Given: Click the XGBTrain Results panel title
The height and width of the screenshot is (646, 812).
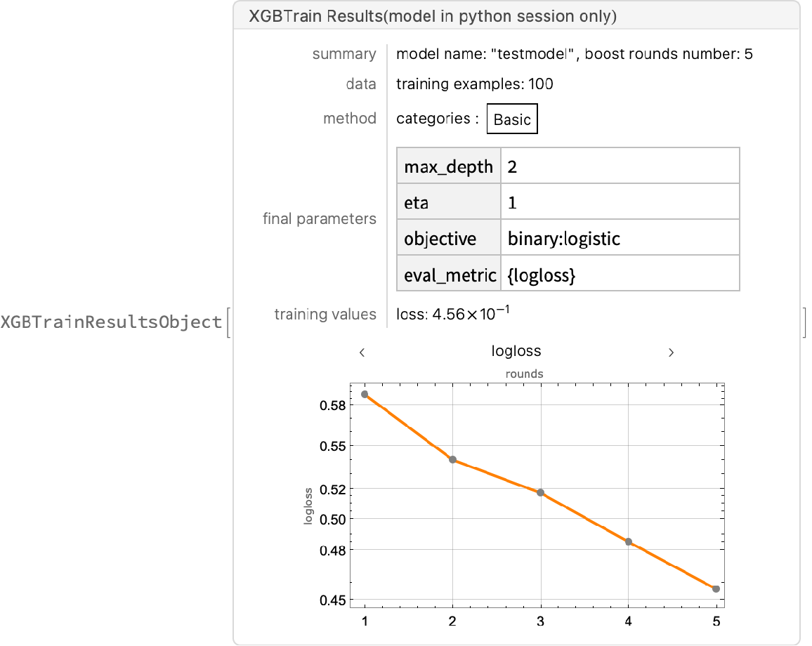Looking at the screenshot, I should tap(433, 17).
